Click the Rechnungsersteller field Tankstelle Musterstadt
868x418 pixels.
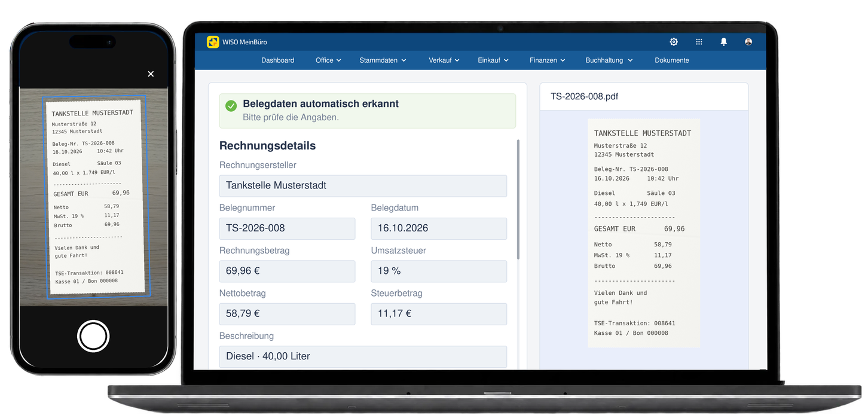363,186
